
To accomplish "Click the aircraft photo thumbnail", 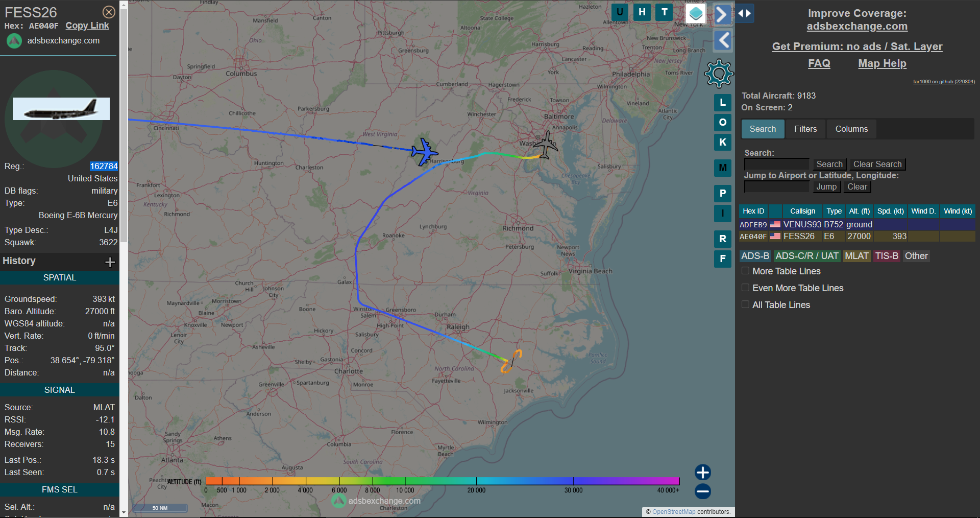I will coord(61,109).
